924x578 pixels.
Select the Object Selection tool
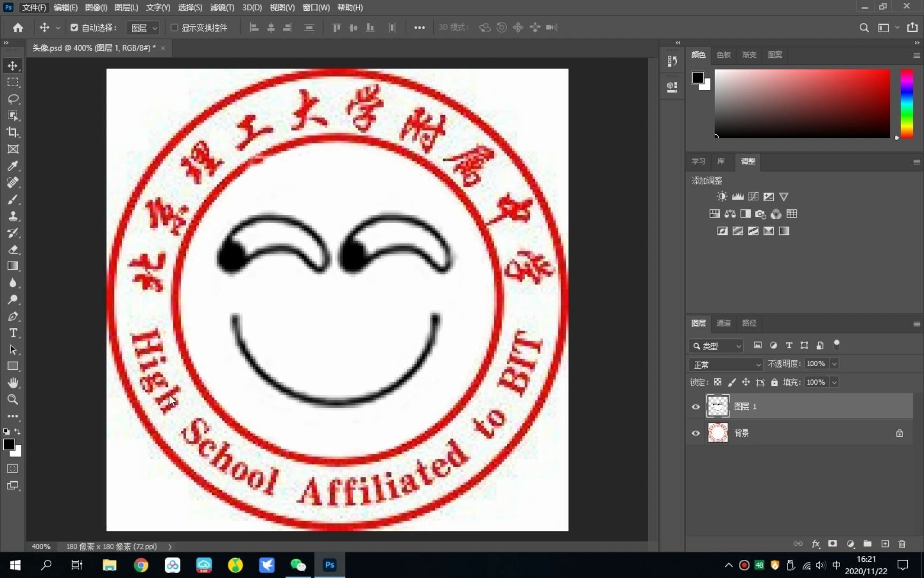[x=13, y=116]
